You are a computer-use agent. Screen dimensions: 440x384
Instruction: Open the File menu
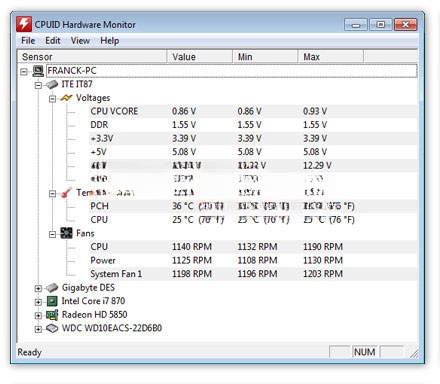(x=28, y=41)
